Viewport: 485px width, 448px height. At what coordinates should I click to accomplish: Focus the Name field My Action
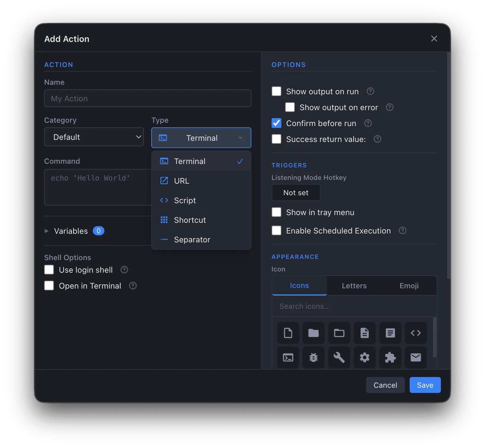pyautogui.click(x=148, y=98)
